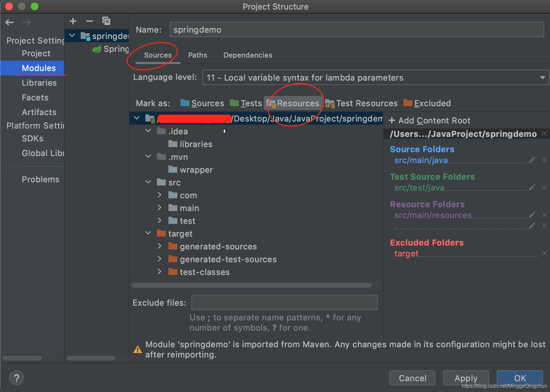Click the settings sidebar horizontal scrollbar
This screenshot has width=550, height=392.
click(22, 358)
